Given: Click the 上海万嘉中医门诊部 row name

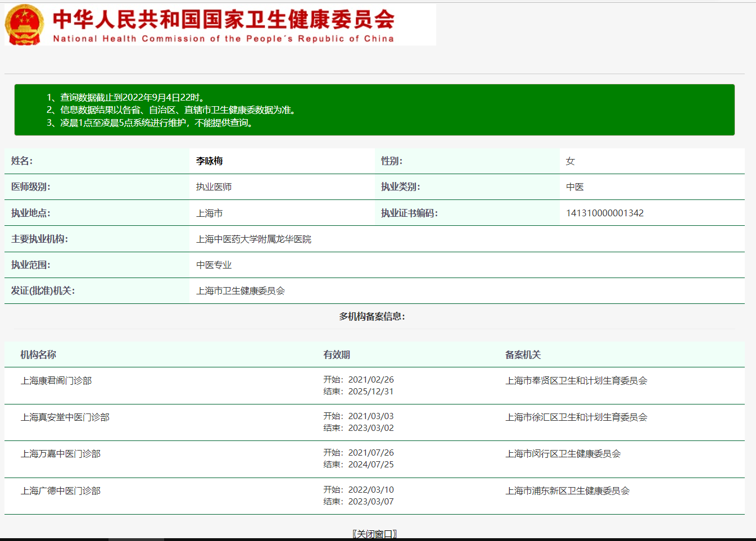Looking at the screenshot, I should point(61,454).
